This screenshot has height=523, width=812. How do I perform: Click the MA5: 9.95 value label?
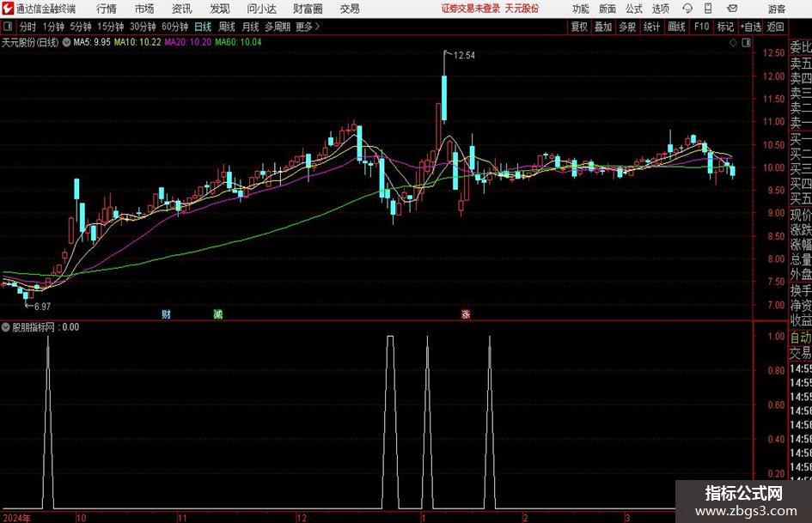click(x=92, y=42)
